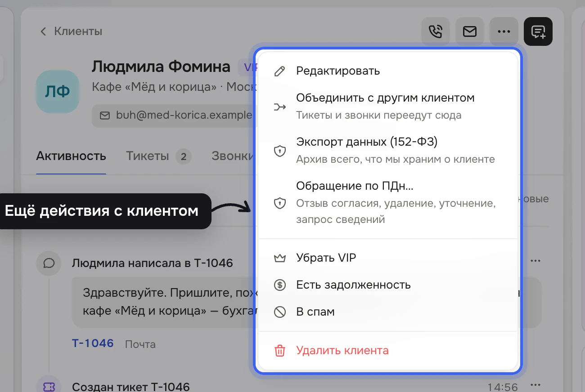Go back to Клиенты list
Image resolution: width=585 pixels, height=392 pixels.
coord(71,31)
